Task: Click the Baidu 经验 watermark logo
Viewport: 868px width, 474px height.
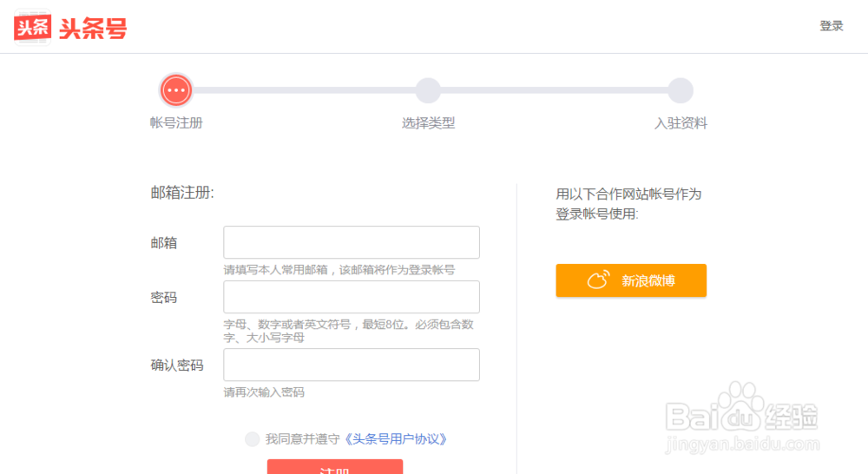Action: click(x=740, y=417)
